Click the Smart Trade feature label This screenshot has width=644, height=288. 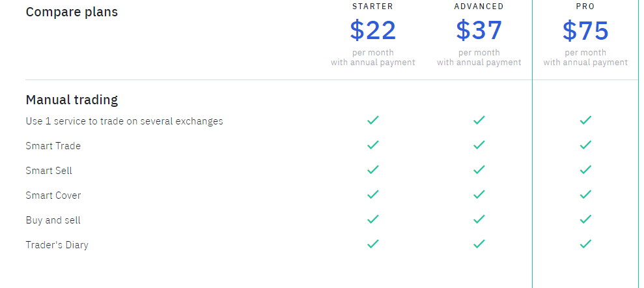coord(53,146)
